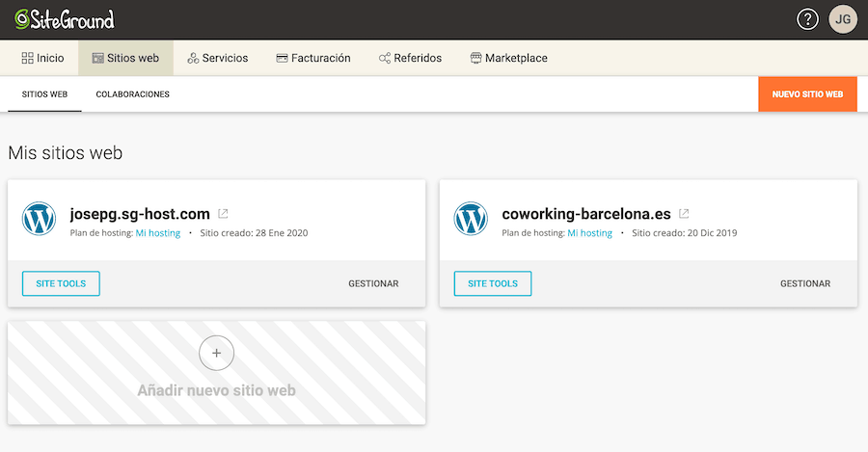Switch to the COLABORACIONES sub-tab
The height and width of the screenshot is (452, 868).
click(133, 94)
